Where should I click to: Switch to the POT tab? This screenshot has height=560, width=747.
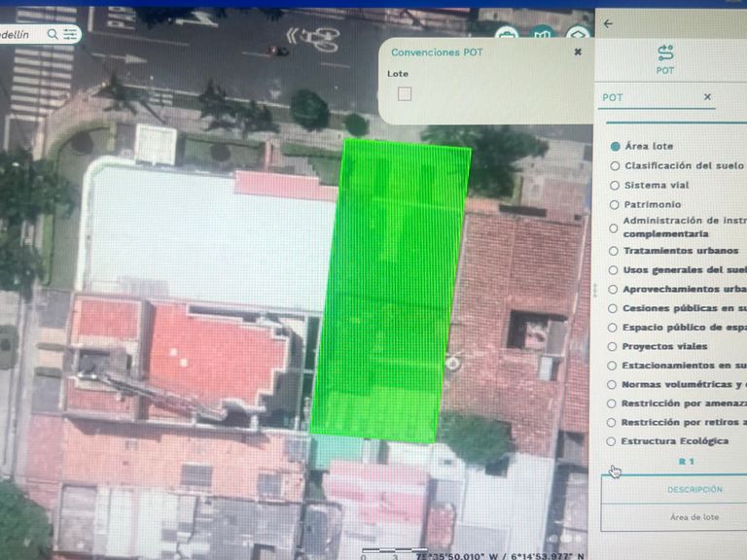click(614, 97)
